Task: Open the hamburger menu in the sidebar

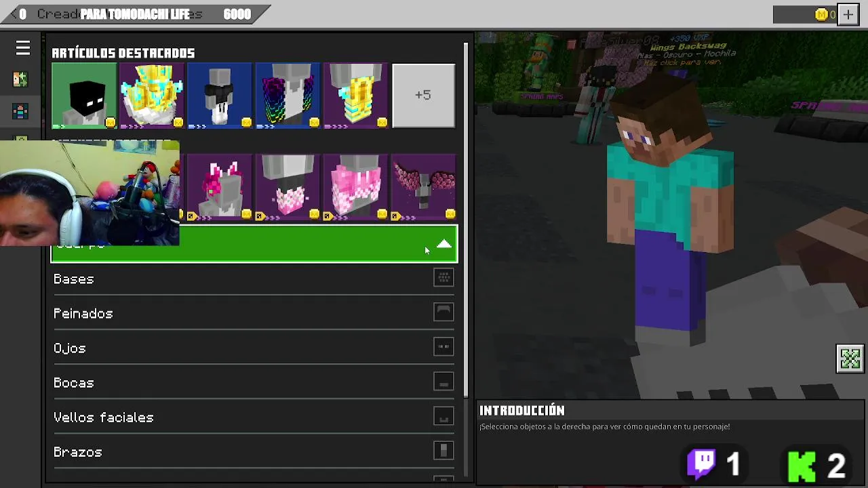Action: 23,48
